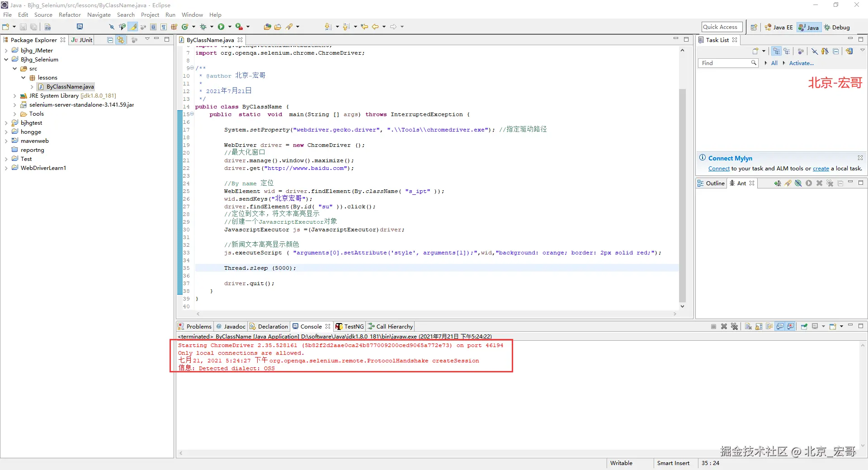This screenshot has height=470, width=868.
Task: Click the Open Type toolbar icon
Action: click(x=267, y=27)
